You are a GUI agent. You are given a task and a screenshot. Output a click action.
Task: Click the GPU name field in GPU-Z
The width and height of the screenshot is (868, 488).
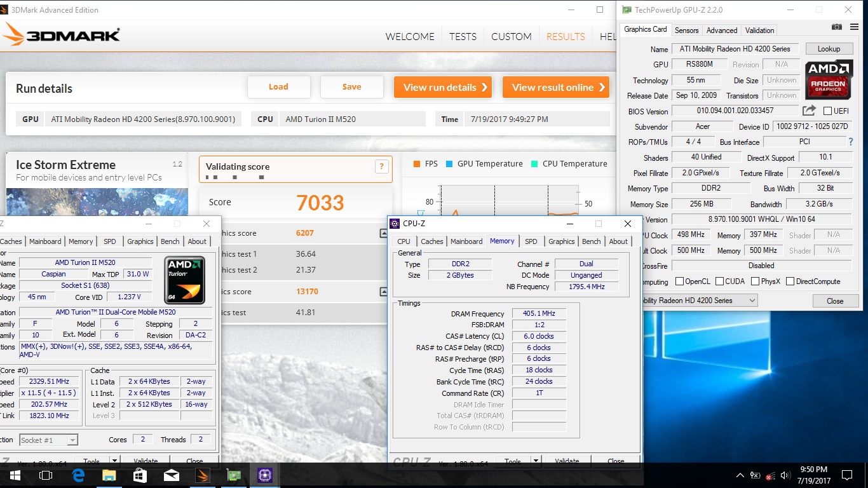735,49
